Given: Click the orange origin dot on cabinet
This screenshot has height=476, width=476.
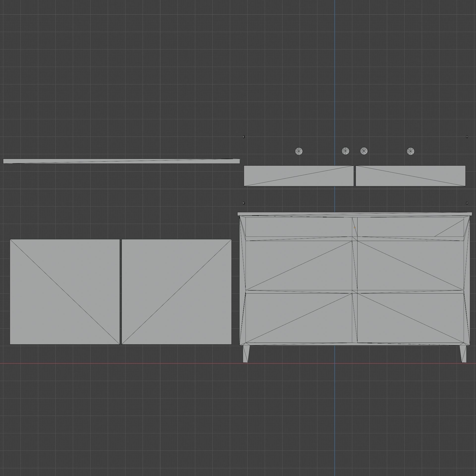Looking at the screenshot, I should coord(355,227).
